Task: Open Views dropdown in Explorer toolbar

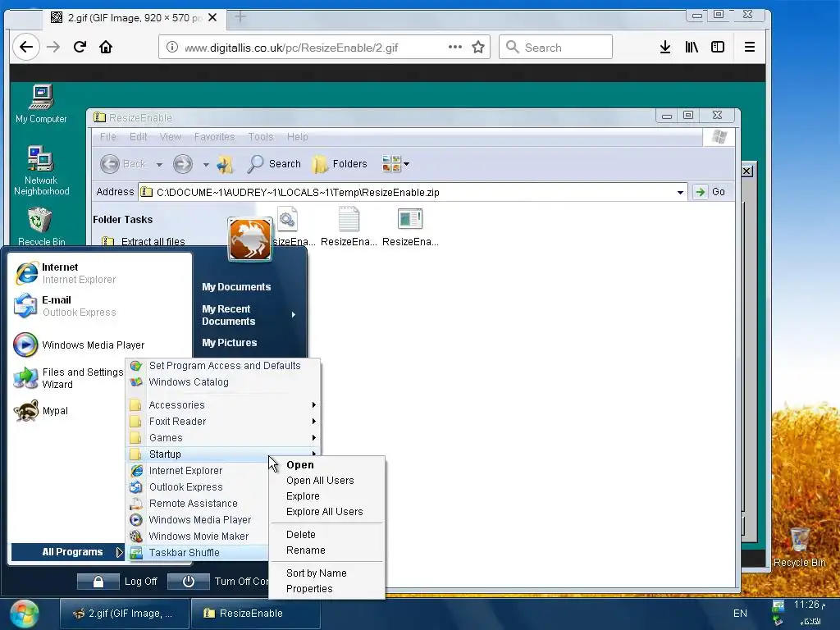Action: pos(395,164)
